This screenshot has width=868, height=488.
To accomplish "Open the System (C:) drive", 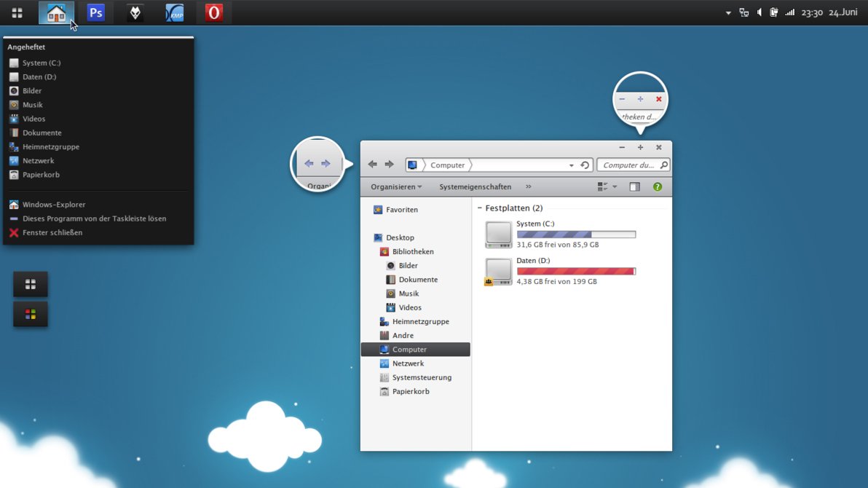I will (x=499, y=235).
